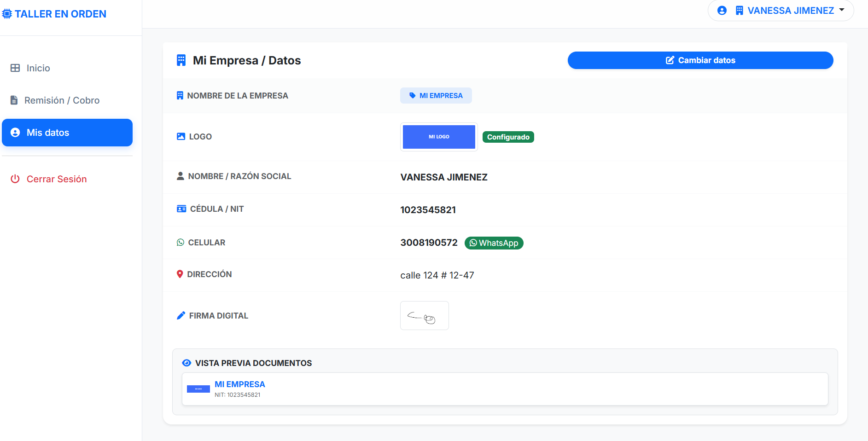Screen dimensions: 868x441
Task: Click the building icon next to NOMBRE DE LA EMPRESA
Action: click(x=180, y=95)
